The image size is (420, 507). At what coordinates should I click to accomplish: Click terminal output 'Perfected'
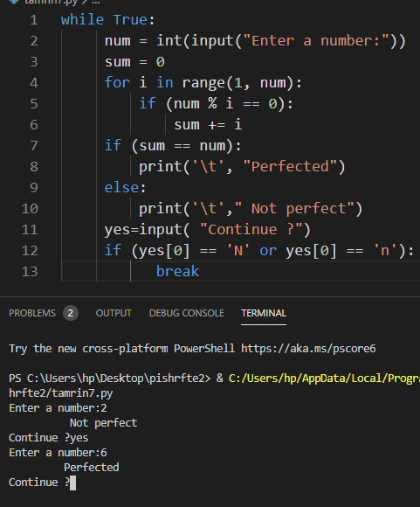(92, 468)
